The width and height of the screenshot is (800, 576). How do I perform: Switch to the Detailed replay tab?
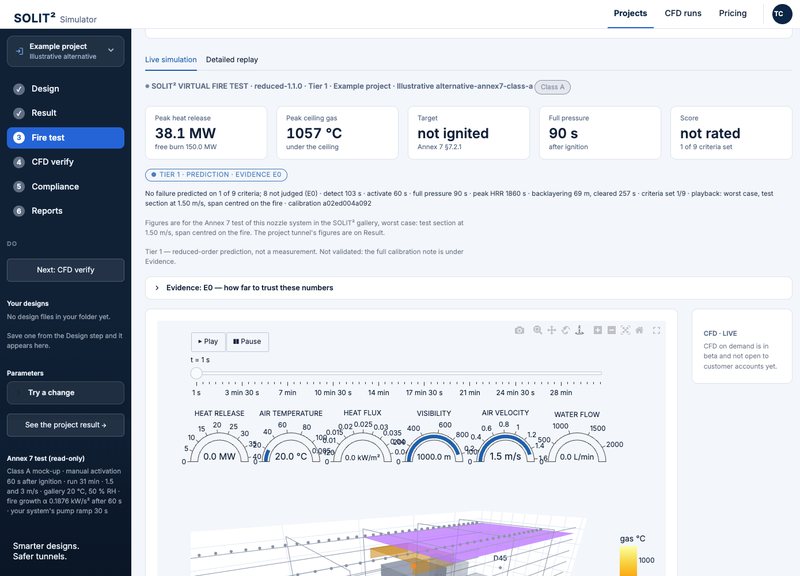tap(232, 60)
